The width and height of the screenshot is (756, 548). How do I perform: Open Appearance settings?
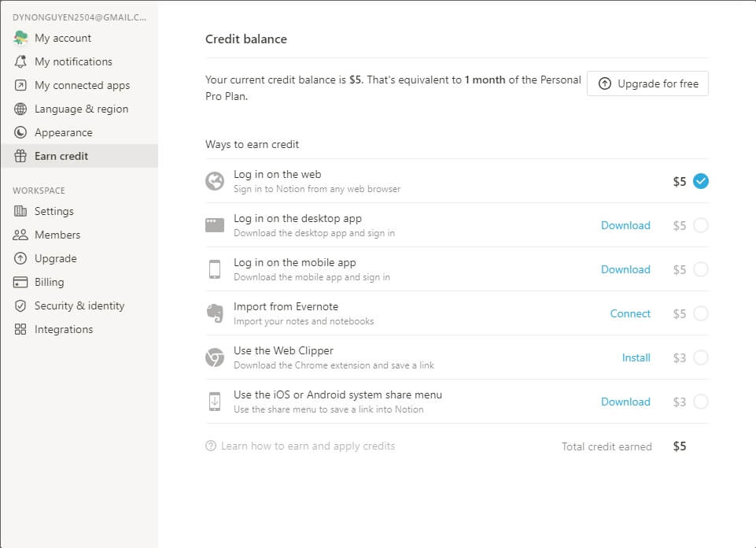(79, 132)
